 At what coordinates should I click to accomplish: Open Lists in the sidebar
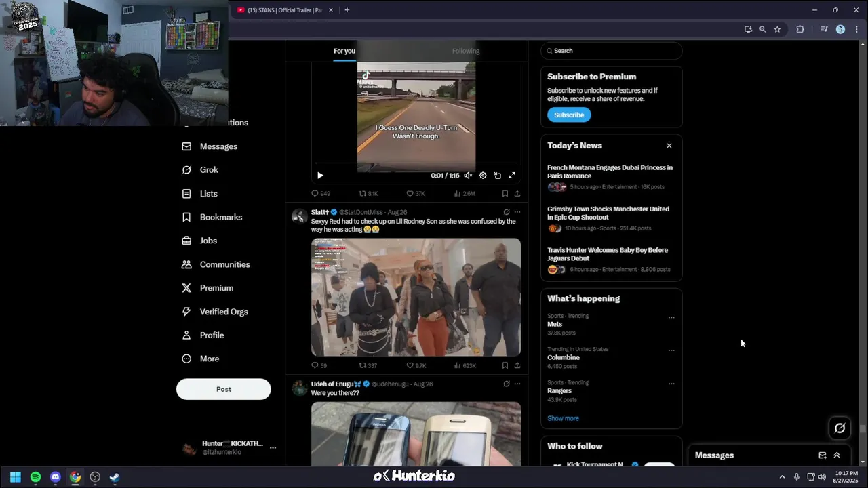click(200, 194)
